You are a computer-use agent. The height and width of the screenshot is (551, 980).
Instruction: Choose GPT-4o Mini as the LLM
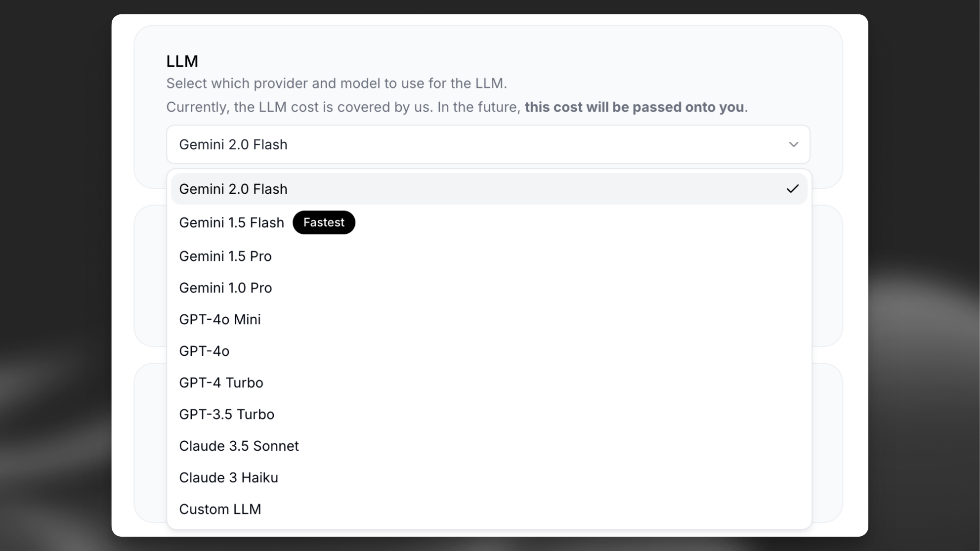(220, 320)
